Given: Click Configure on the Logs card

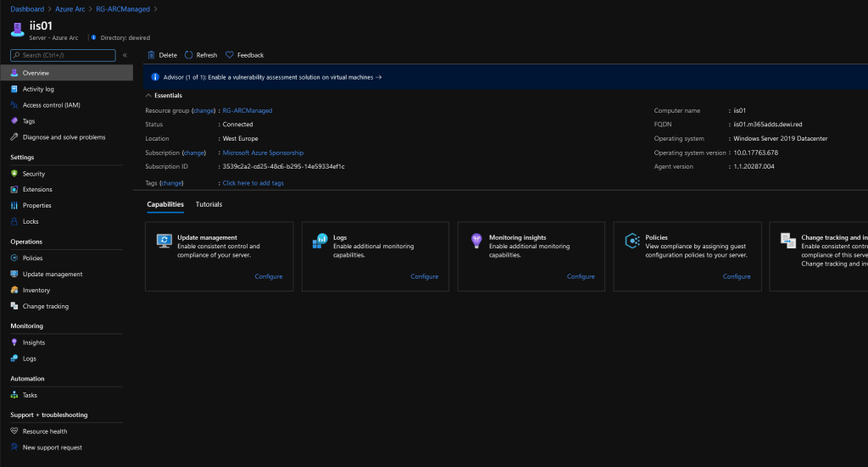Looking at the screenshot, I should tap(425, 276).
